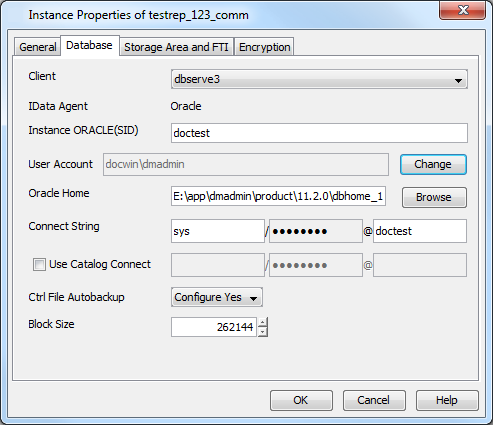493x425 pixels.
Task: Open Help for this dialog
Action: pyautogui.click(x=447, y=400)
